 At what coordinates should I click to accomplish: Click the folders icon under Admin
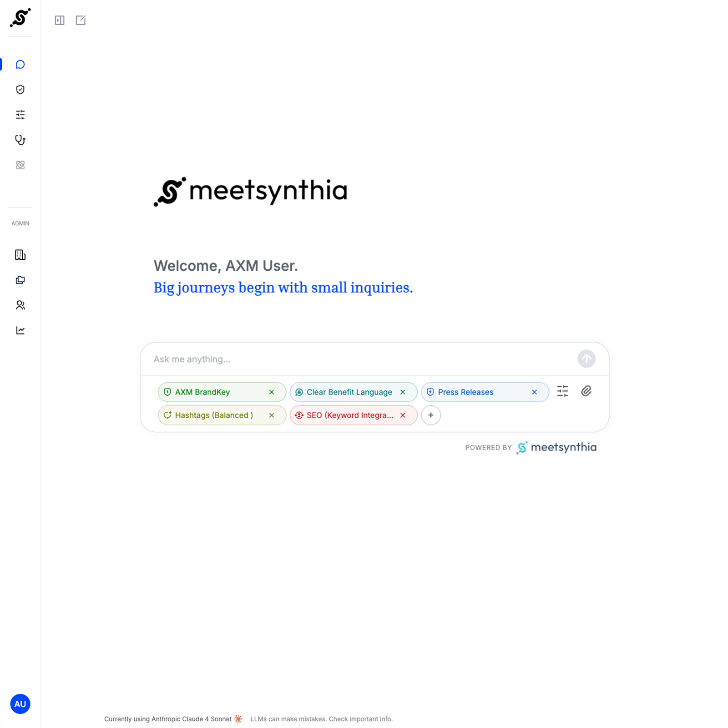tap(20, 280)
